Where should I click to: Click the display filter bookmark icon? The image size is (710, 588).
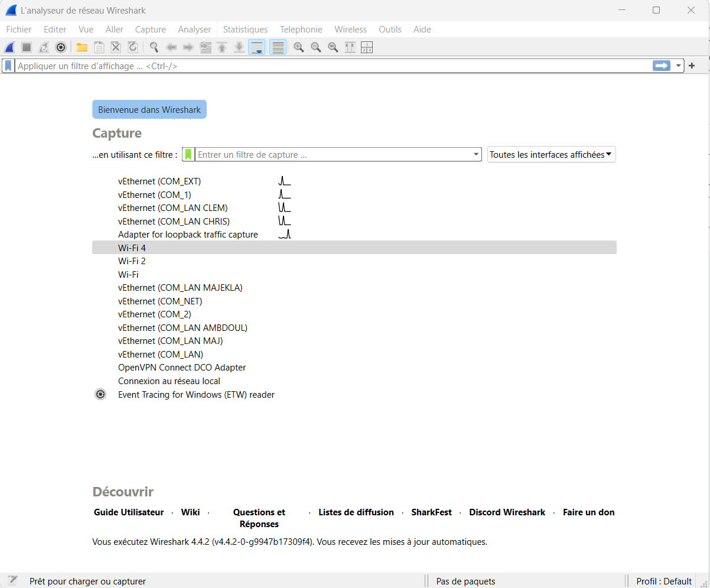click(8, 66)
